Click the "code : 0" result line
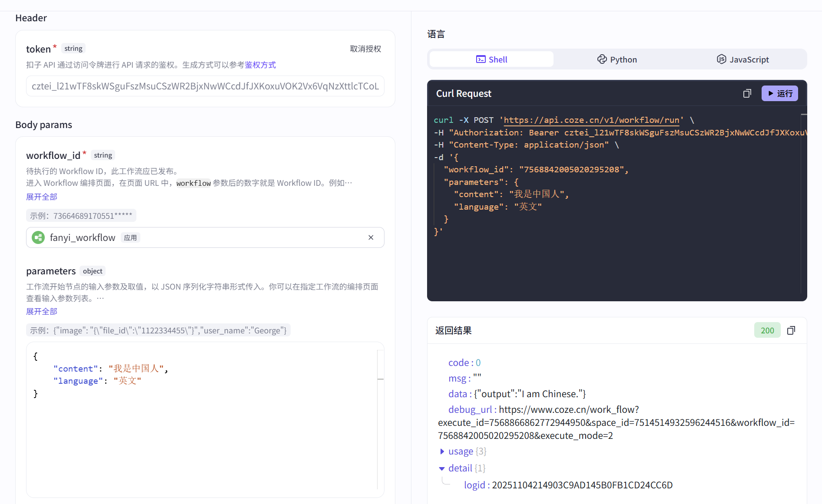Image resolution: width=822 pixels, height=504 pixels. [464, 362]
